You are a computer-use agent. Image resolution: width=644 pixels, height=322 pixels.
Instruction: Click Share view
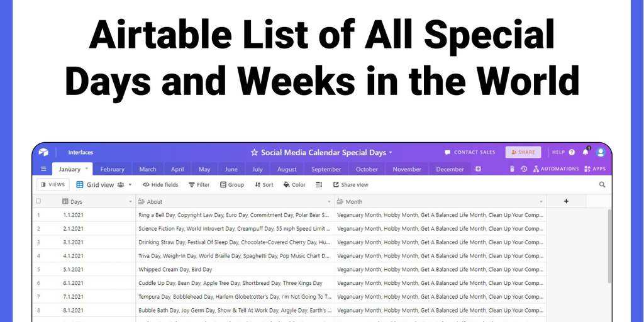coord(351,185)
